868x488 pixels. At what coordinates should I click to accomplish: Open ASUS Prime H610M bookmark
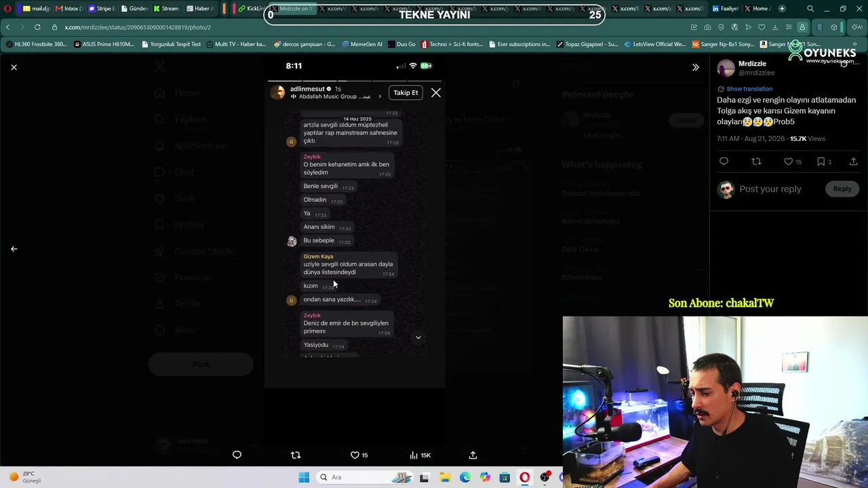[x=104, y=44]
